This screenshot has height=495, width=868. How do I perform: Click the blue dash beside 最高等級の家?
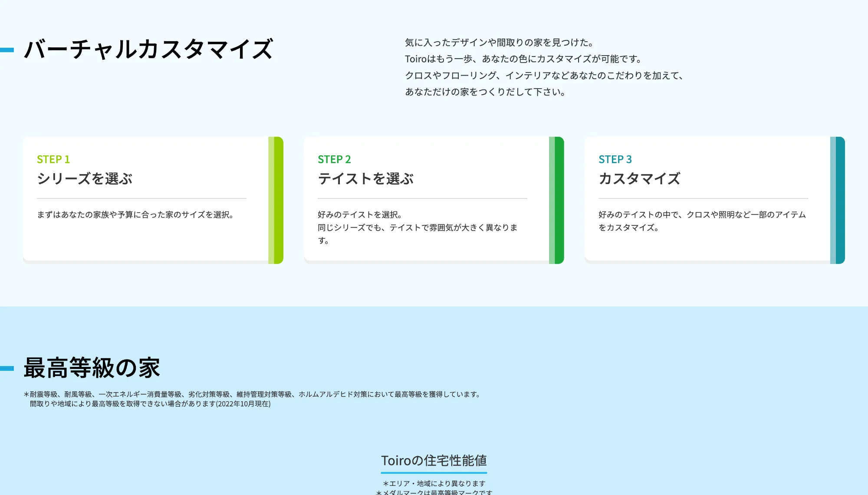(7, 368)
